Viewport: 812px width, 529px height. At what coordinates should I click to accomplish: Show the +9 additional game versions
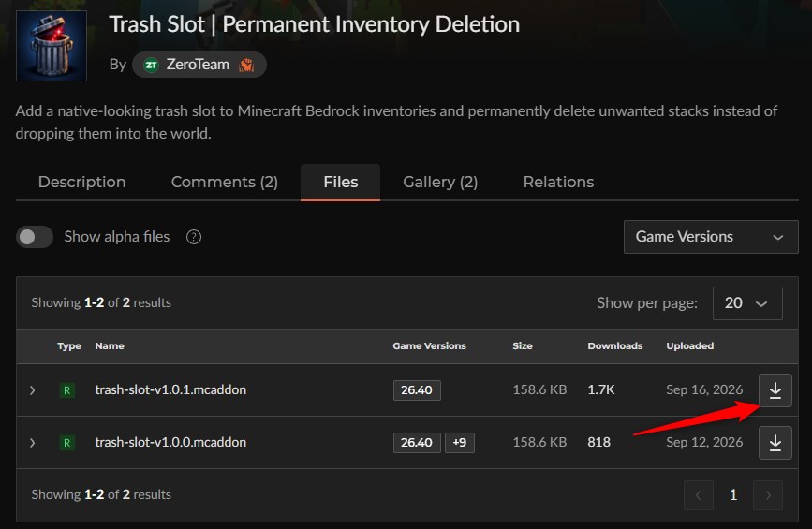tap(459, 443)
